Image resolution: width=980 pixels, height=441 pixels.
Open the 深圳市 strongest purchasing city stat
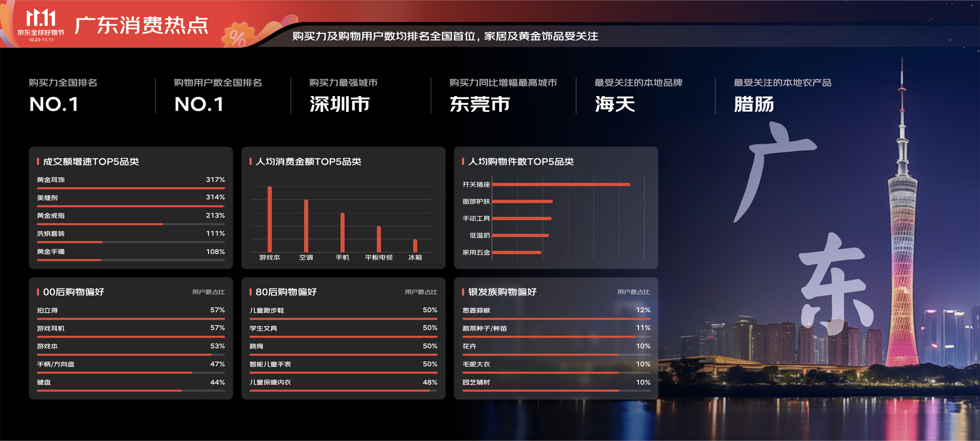tap(339, 104)
